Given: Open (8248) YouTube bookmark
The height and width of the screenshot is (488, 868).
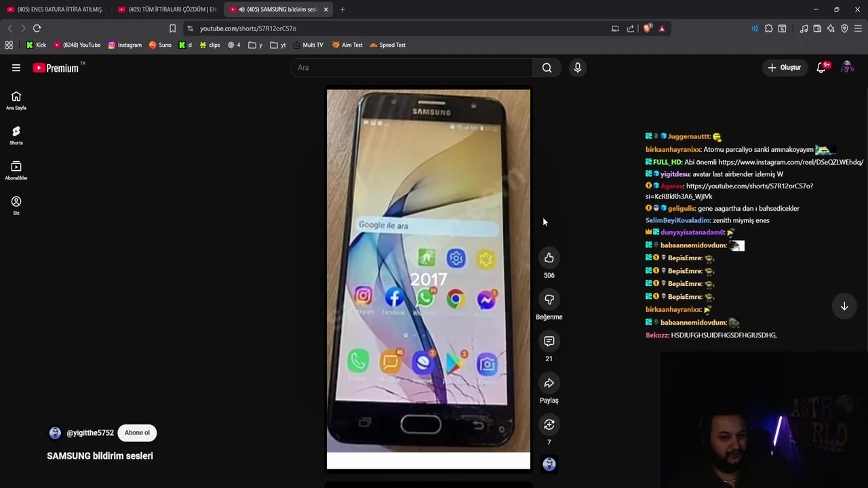Looking at the screenshot, I should pyautogui.click(x=77, y=45).
